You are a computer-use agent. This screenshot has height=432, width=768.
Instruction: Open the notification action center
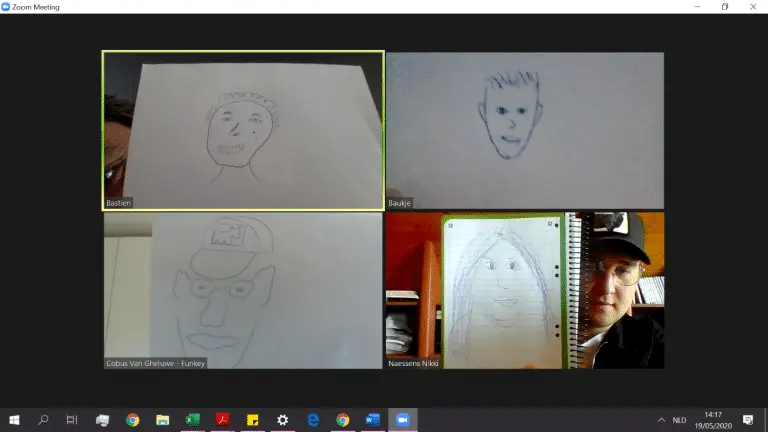pos(748,420)
